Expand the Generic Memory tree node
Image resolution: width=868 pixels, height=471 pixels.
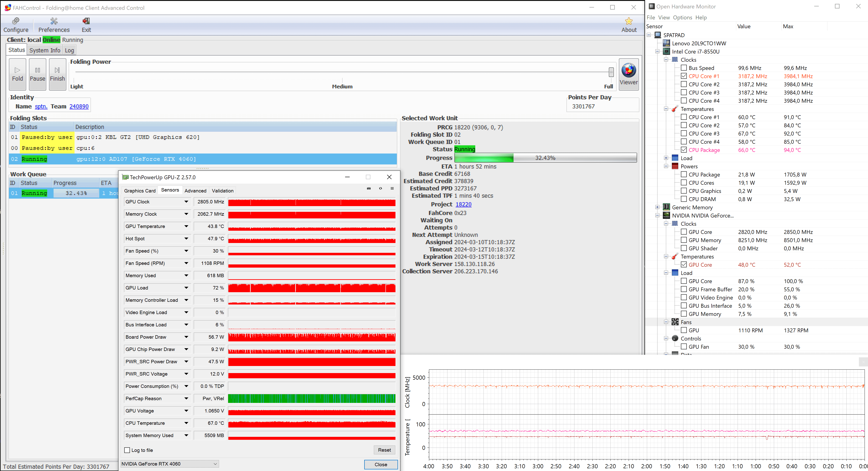(x=657, y=207)
